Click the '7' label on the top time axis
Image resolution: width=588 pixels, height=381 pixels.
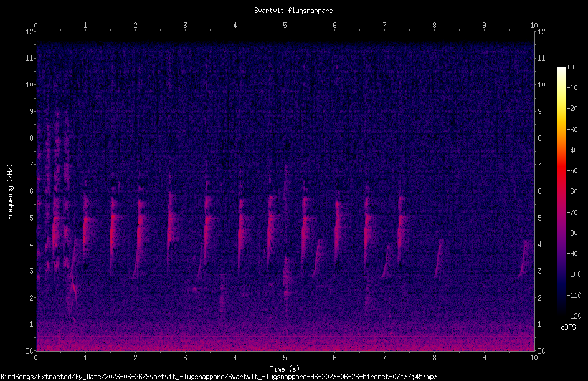pyautogui.click(x=384, y=26)
